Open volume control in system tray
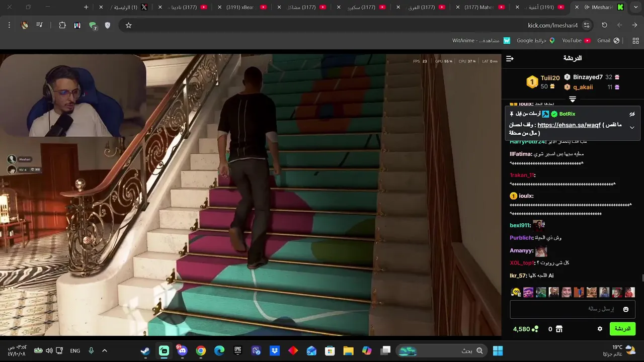The height and width of the screenshot is (362, 644). tap(49, 350)
